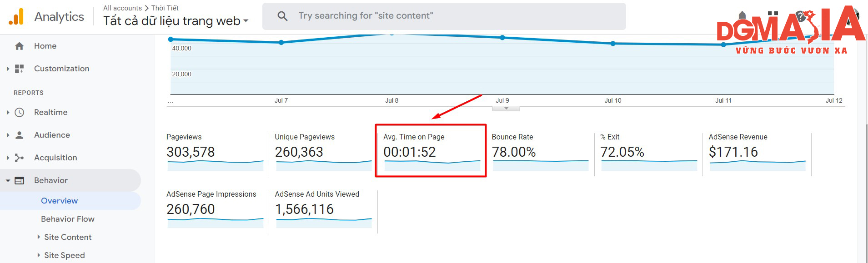Click the ad units value 1,566,116
This screenshot has width=868, height=263.
click(x=304, y=209)
